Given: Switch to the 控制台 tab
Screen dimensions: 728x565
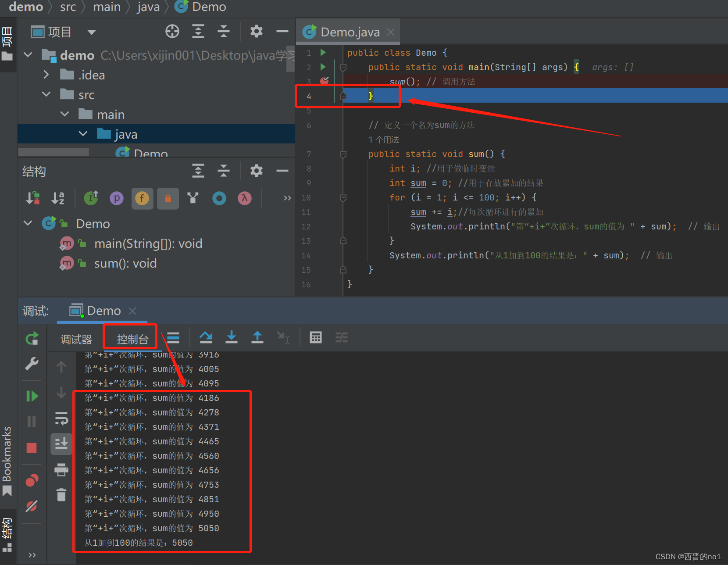Looking at the screenshot, I should [132, 340].
